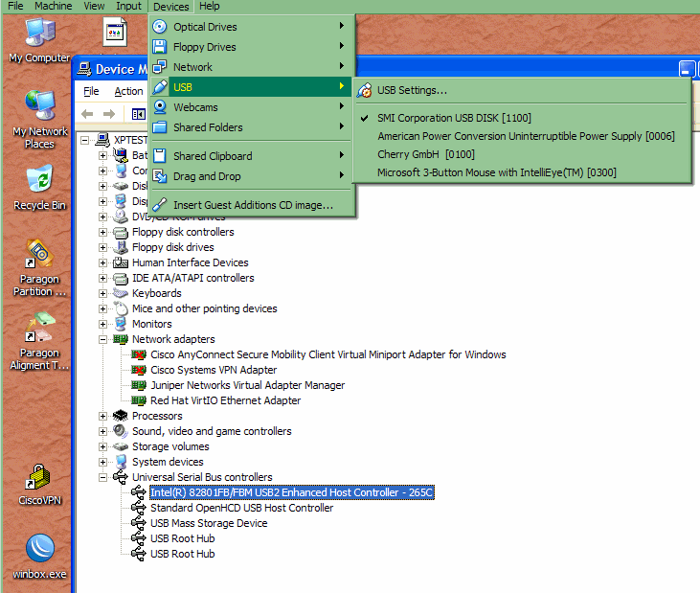The height and width of the screenshot is (593, 700).
Task: Expand the Processors tree node
Action: tap(103, 416)
